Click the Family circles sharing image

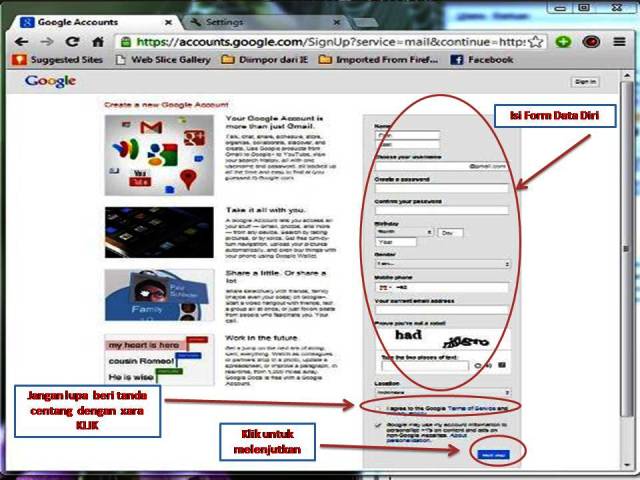159,295
